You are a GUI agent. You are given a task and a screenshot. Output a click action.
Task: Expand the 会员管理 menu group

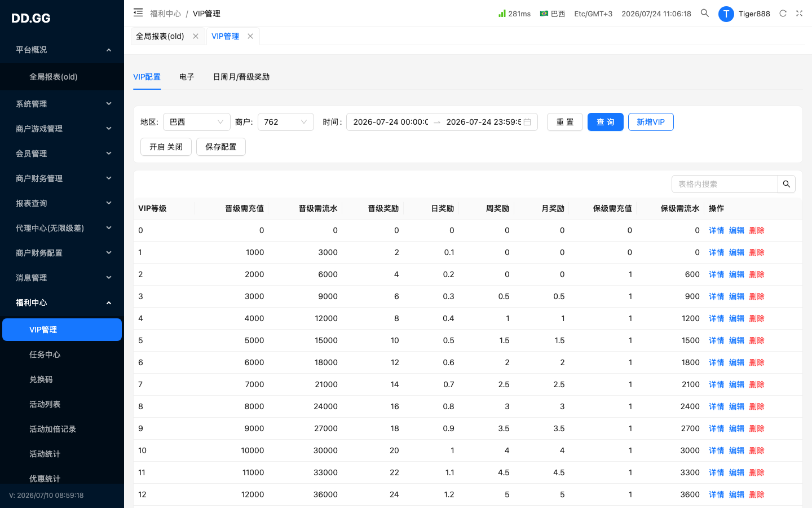[x=62, y=154]
